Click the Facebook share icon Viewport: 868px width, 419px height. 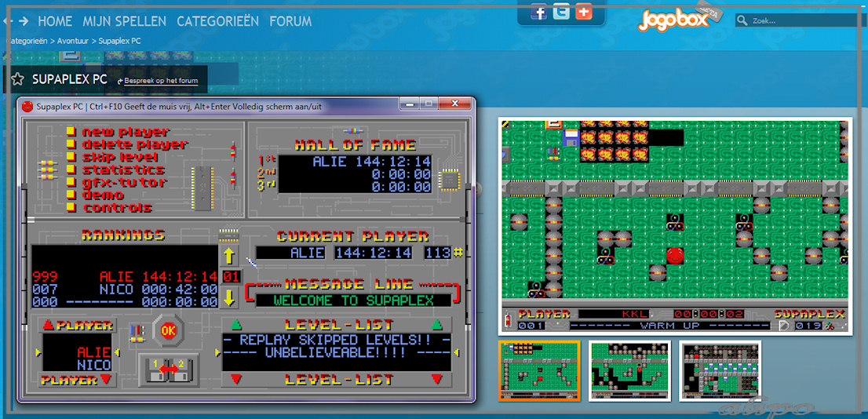538,11
